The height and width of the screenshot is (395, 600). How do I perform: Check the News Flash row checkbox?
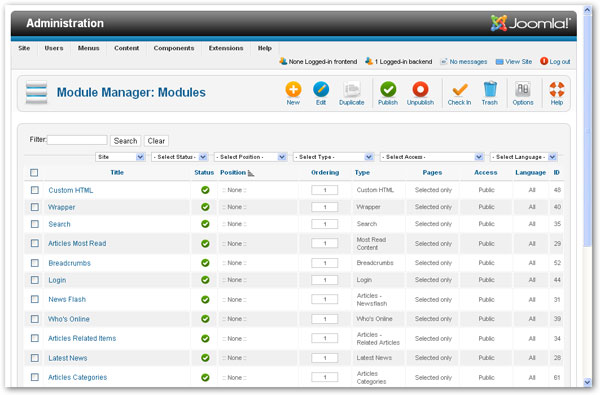(34, 299)
